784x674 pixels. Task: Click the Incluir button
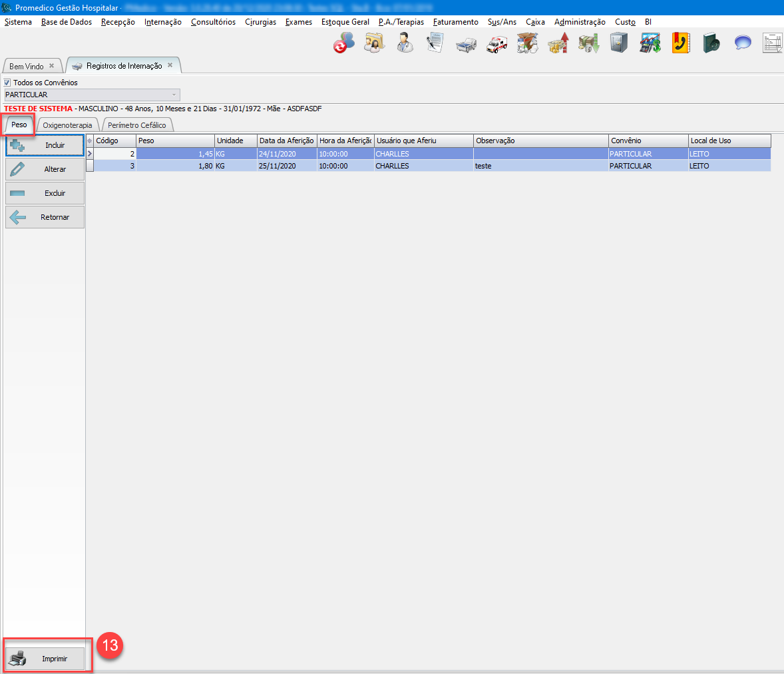coord(45,145)
